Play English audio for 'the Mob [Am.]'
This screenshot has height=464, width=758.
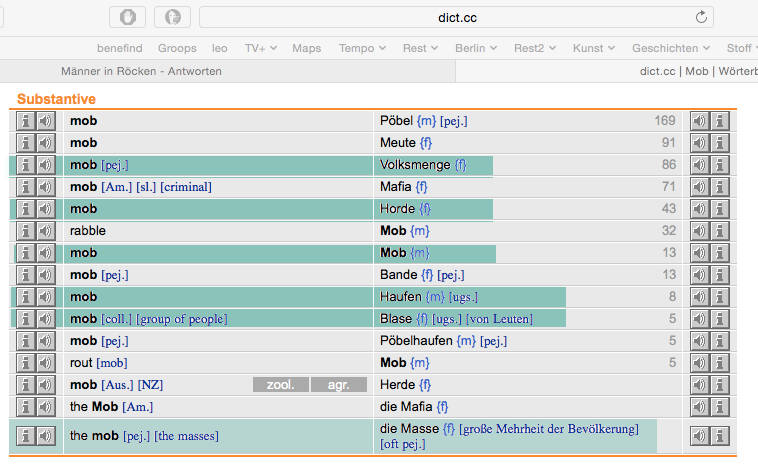[x=45, y=407]
